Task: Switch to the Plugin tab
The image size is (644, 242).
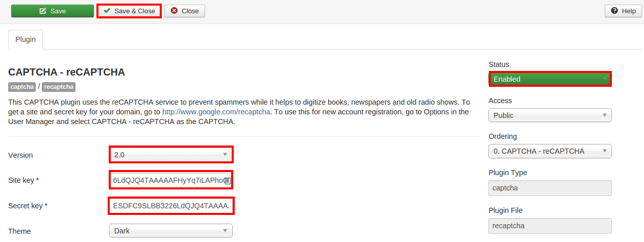Action: point(26,39)
